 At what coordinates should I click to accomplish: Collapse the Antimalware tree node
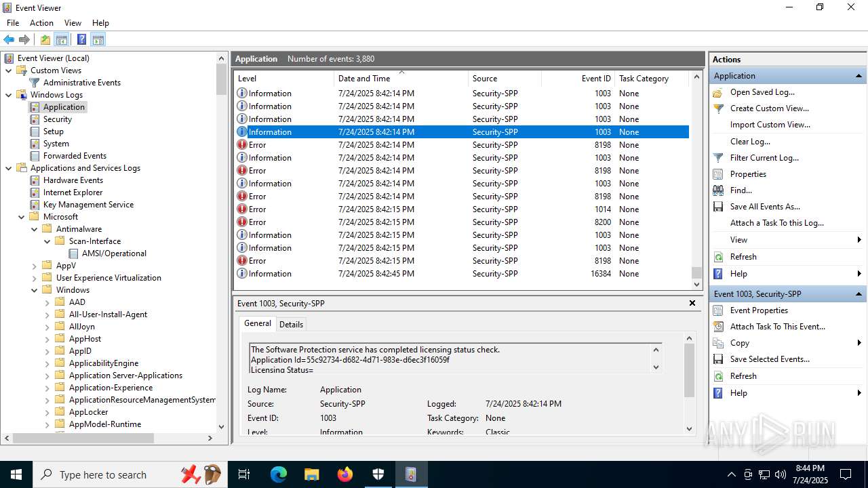pyautogui.click(x=35, y=229)
